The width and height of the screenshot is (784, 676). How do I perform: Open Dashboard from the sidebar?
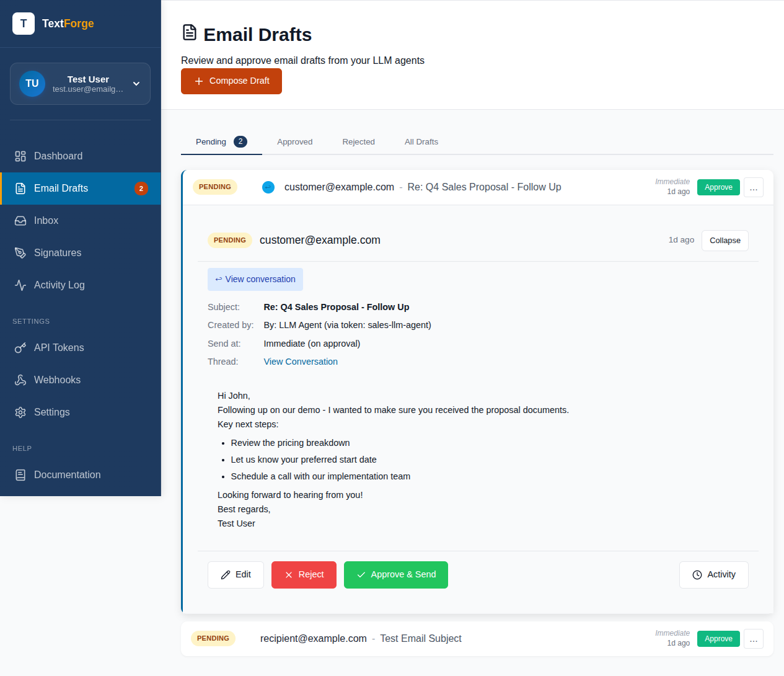[x=81, y=156]
